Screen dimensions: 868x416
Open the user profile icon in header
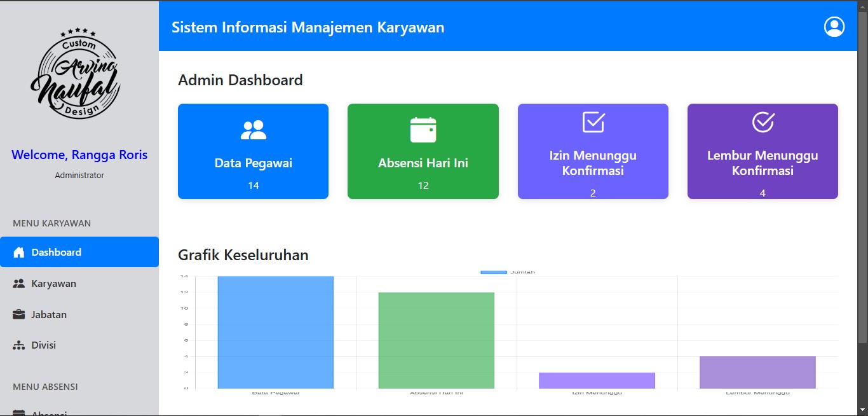click(x=834, y=27)
